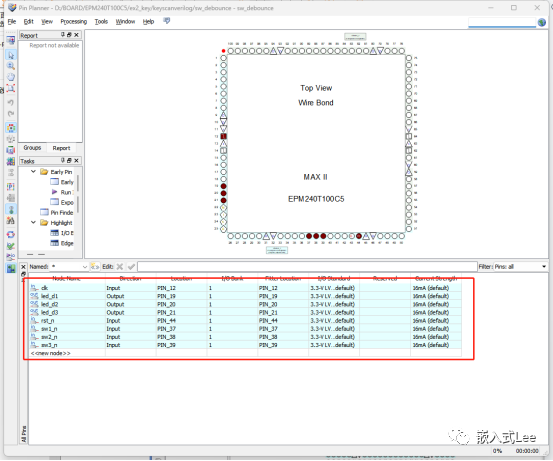Float the Tasks panel with its detach icon

[x=69, y=161]
